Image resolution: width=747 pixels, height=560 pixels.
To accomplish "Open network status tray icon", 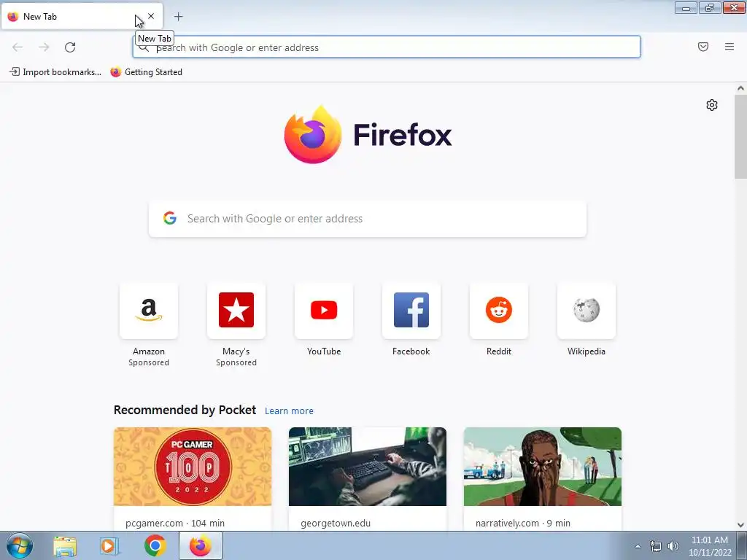I will tap(656, 546).
